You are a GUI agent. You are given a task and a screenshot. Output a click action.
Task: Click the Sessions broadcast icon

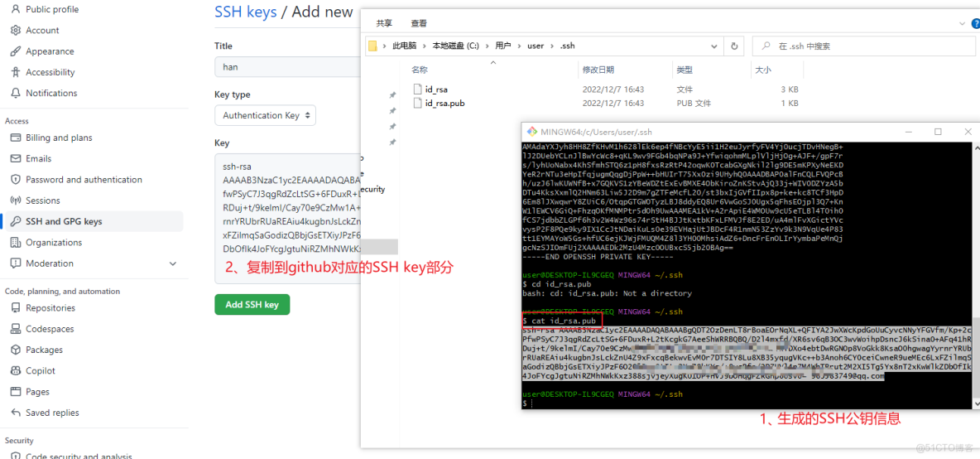(x=16, y=201)
